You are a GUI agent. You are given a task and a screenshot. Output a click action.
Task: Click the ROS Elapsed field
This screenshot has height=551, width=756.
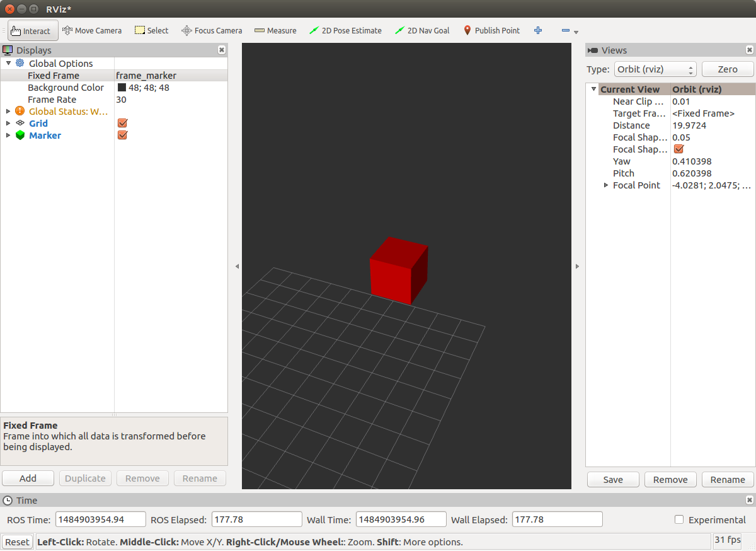coord(257,519)
